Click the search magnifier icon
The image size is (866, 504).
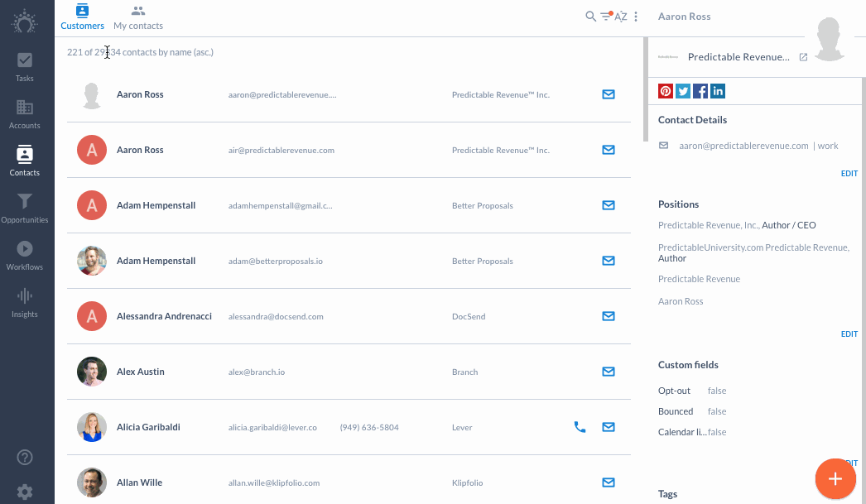click(590, 17)
